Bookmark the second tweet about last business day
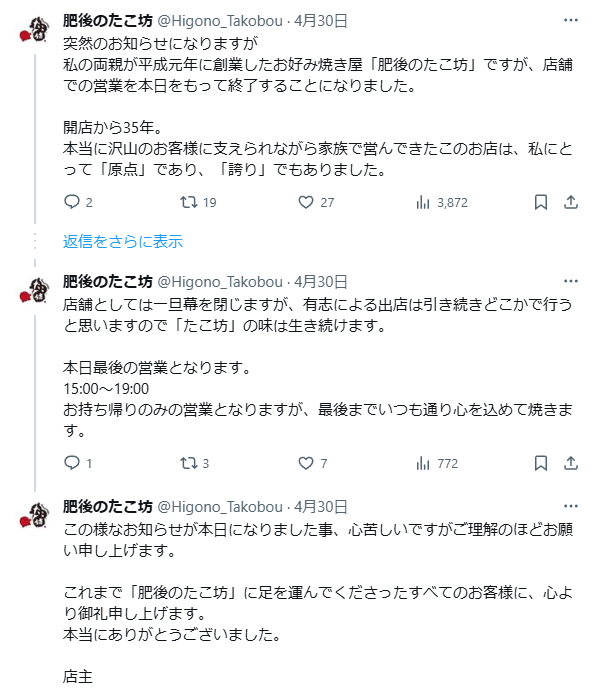 pos(541,463)
